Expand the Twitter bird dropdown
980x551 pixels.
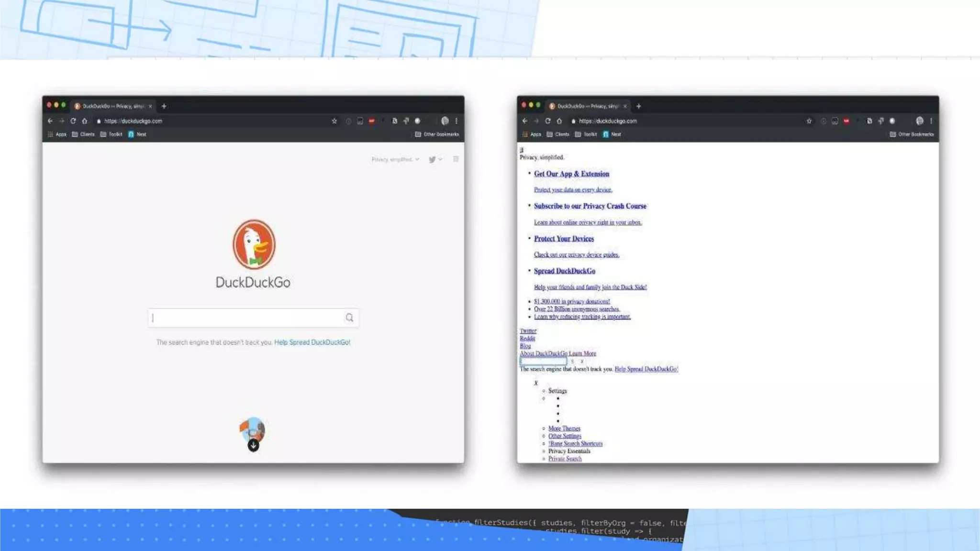point(435,159)
